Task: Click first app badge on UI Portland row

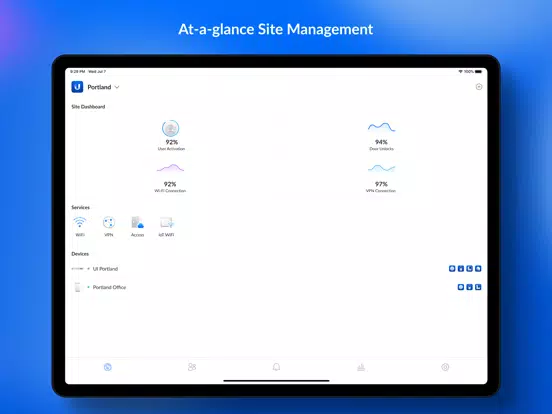Action: pos(452,269)
